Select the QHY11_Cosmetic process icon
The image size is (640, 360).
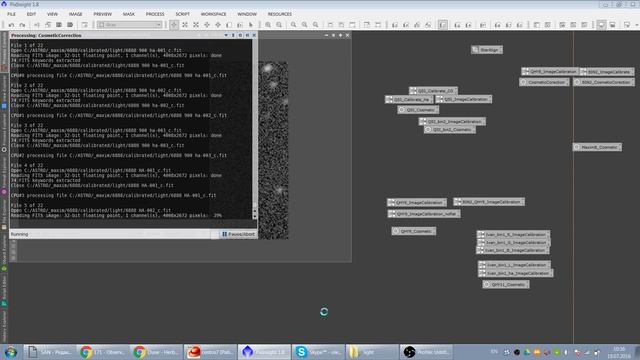click(506, 284)
